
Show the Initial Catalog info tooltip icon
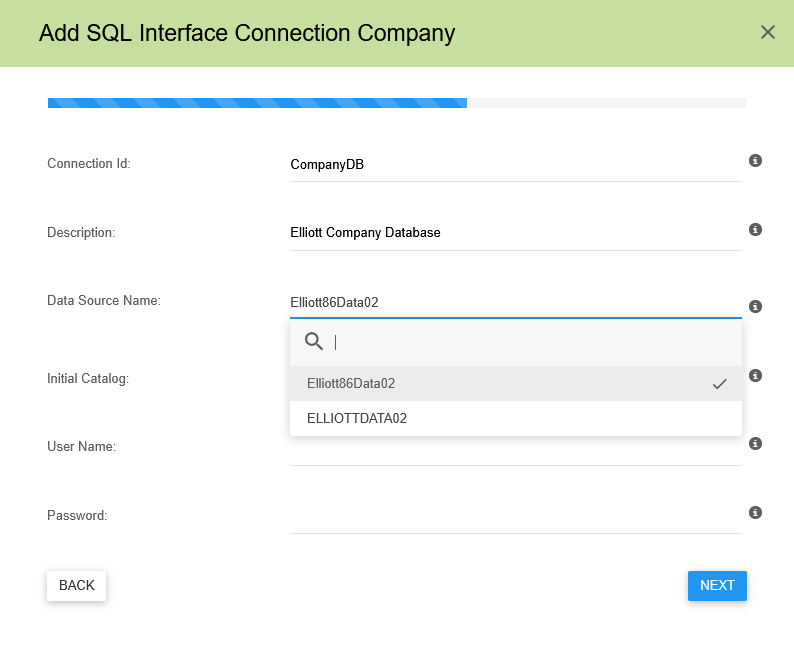[x=756, y=375]
